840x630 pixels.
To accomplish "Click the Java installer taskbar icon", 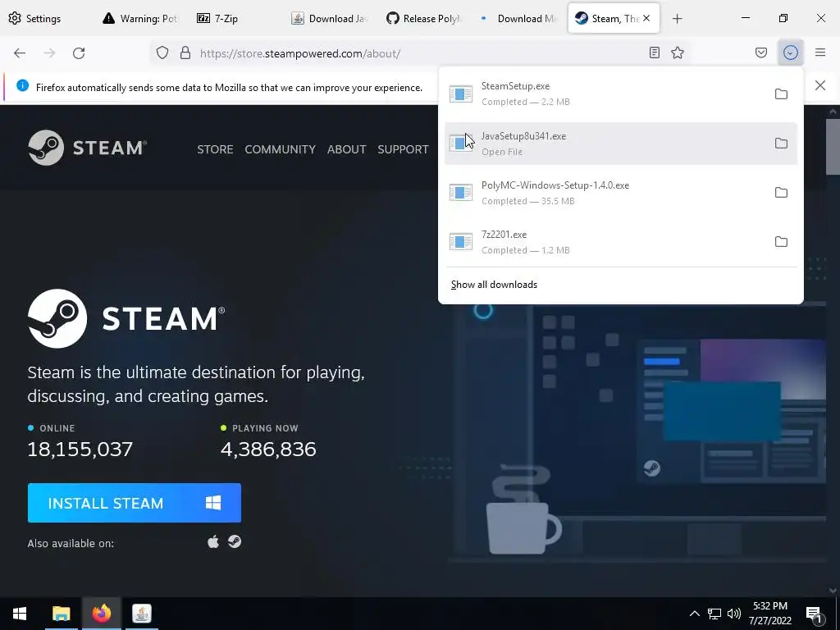I will [x=141, y=614].
